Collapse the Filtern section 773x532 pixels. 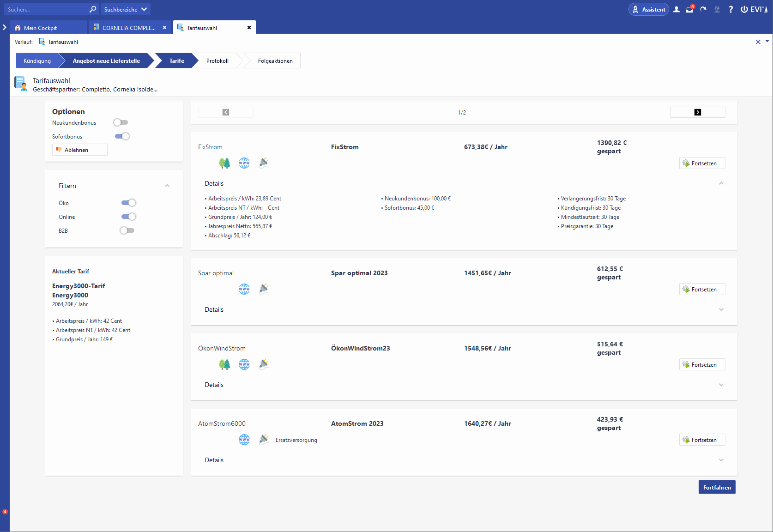click(x=167, y=186)
